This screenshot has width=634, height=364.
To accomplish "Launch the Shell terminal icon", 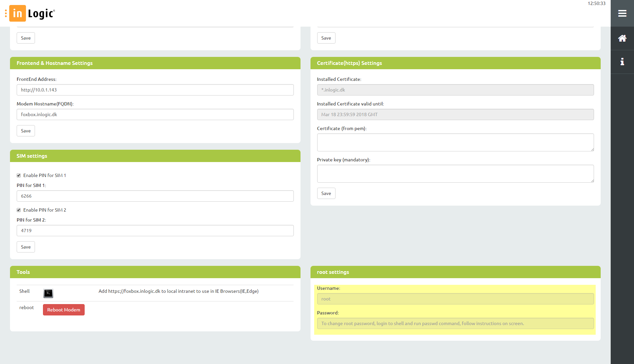I will click(48, 293).
